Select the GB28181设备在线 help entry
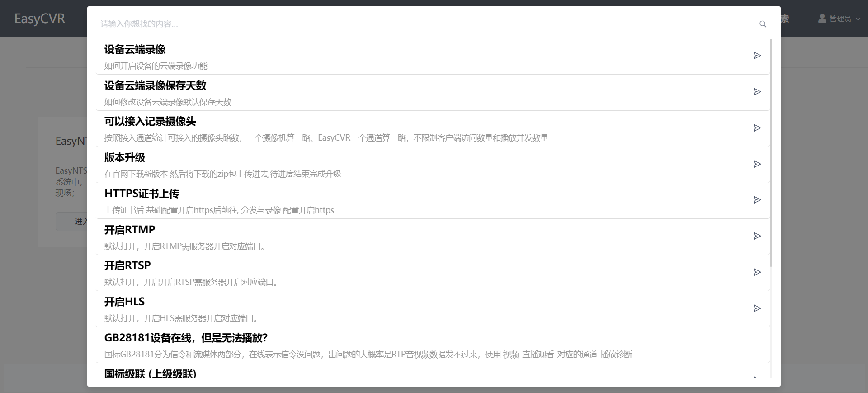This screenshot has height=393, width=868. click(x=186, y=338)
